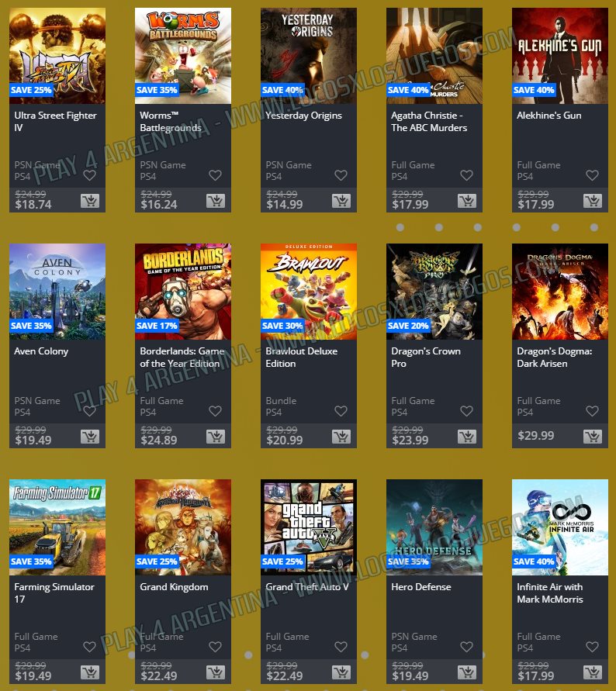Open Borderlands Game of the Year cover art
Viewport: 616px width, 691px height.
click(183, 292)
